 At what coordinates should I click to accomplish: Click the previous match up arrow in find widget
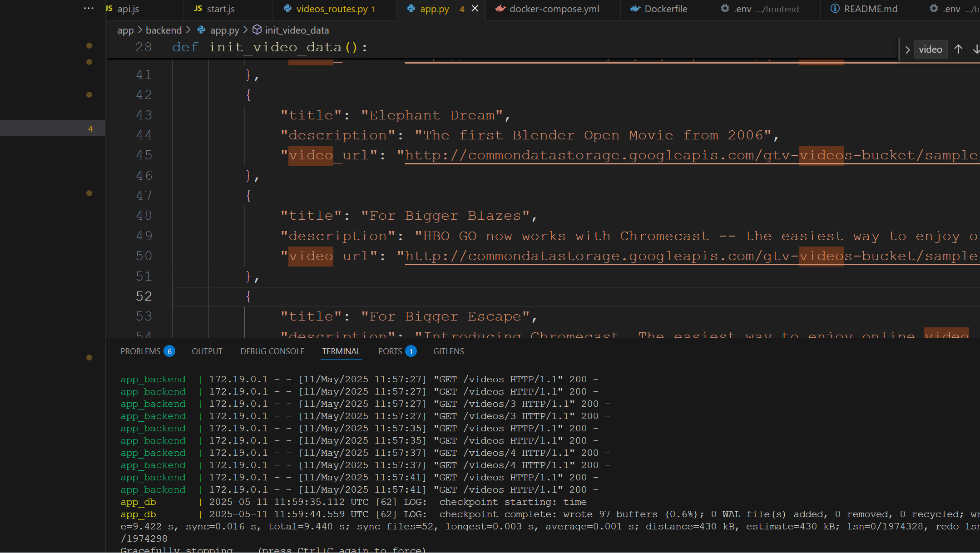pos(958,49)
